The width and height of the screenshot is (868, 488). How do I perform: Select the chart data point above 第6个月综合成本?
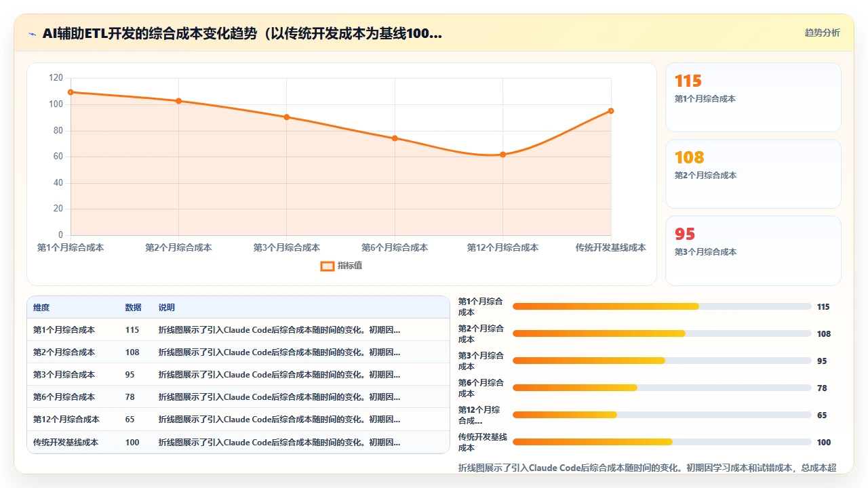pyautogui.click(x=395, y=138)
